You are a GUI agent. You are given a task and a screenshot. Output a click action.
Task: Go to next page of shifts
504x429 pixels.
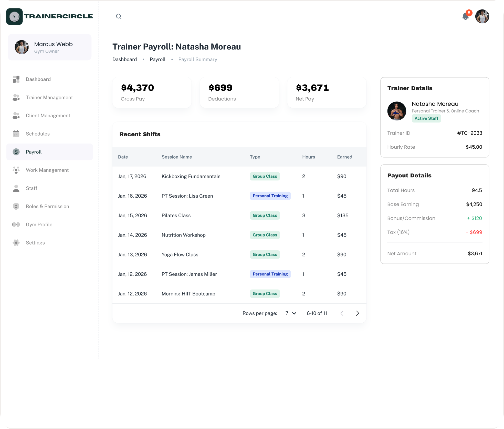tap(358, 313)
